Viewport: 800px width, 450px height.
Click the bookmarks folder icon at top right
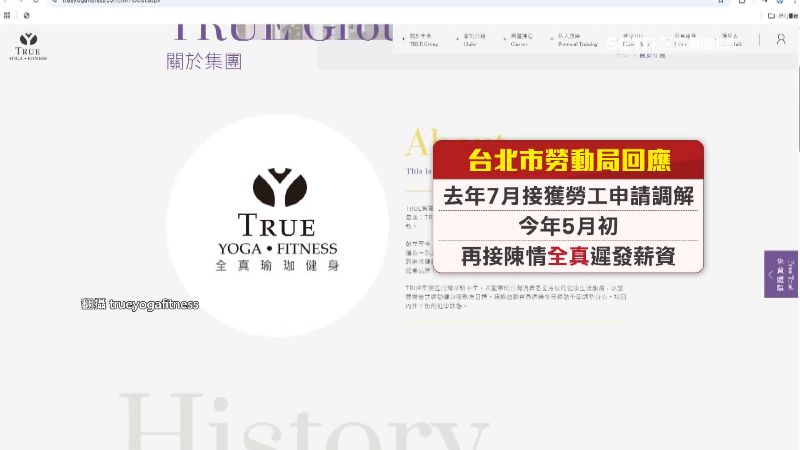[771, 16]
